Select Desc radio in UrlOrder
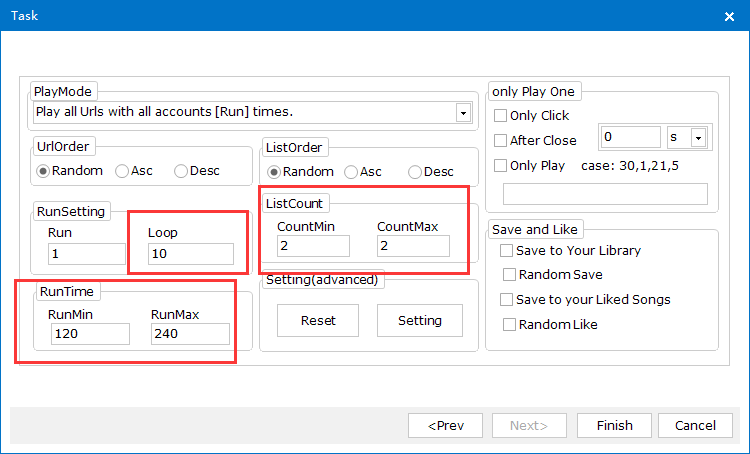750x454 pixels. coord(181,171)
